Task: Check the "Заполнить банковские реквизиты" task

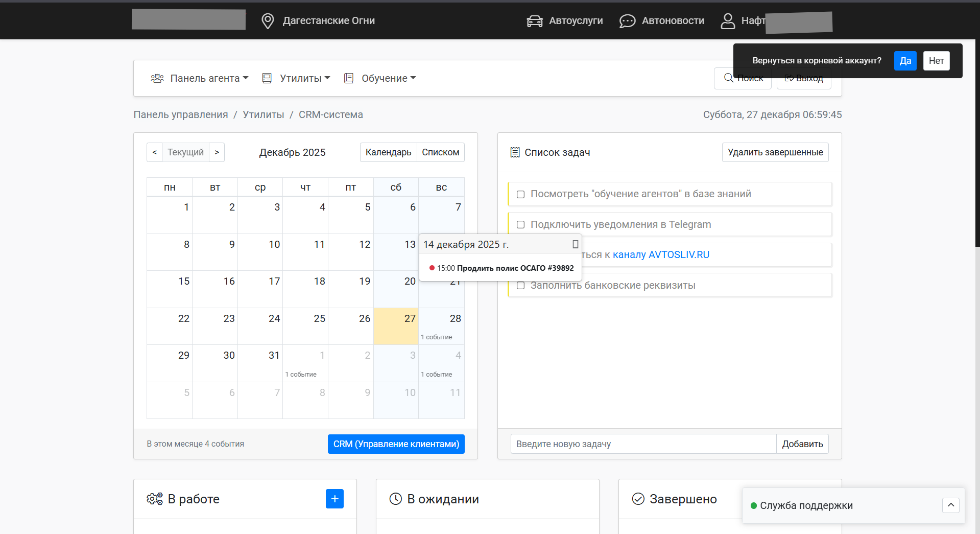Action: [x=520, y=286]
